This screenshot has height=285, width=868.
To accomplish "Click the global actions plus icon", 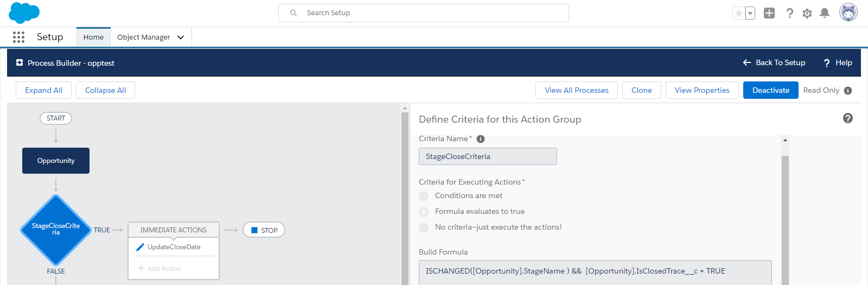I will tap(769, 13).
